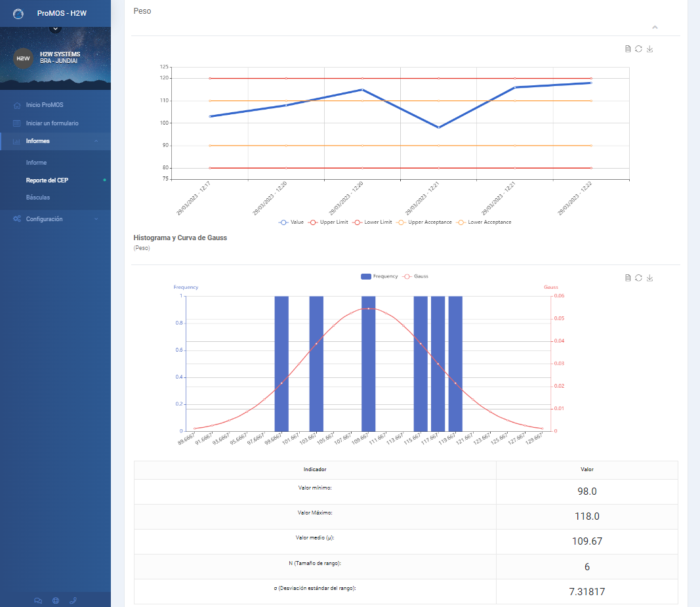Open the chat bubbles icon in sidebar footer

(38, 600)
